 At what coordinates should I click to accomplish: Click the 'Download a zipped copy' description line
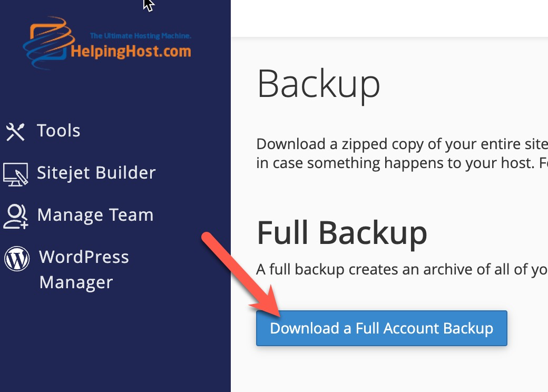(x=402, y=144)
